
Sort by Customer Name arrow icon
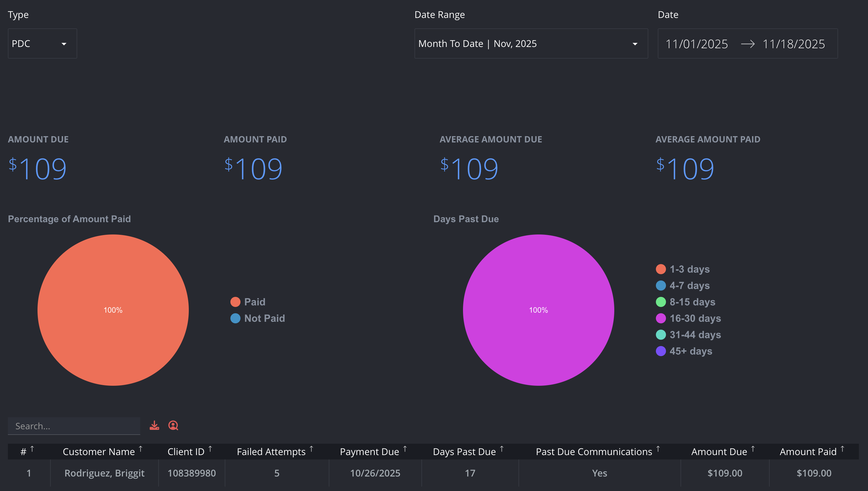[x=141, y=449]
